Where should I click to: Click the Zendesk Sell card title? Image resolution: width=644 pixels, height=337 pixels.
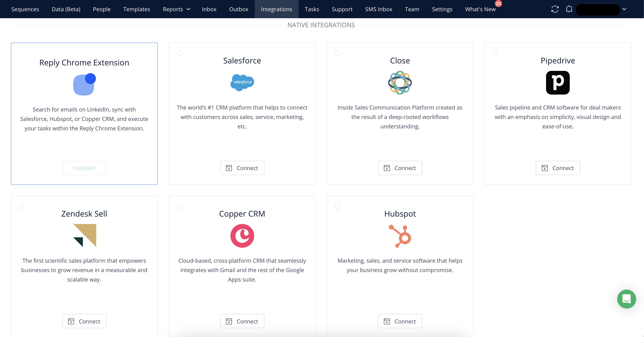coord(84,214)
